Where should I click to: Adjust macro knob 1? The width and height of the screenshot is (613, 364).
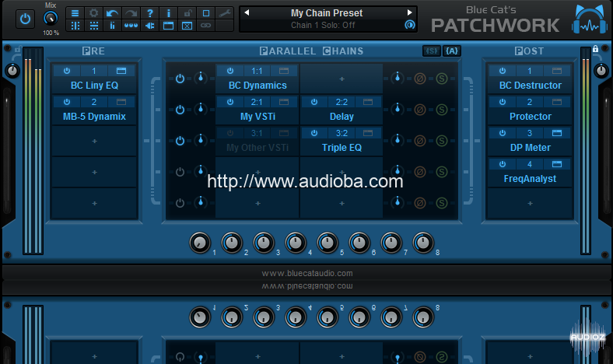(x=200, y=243)
